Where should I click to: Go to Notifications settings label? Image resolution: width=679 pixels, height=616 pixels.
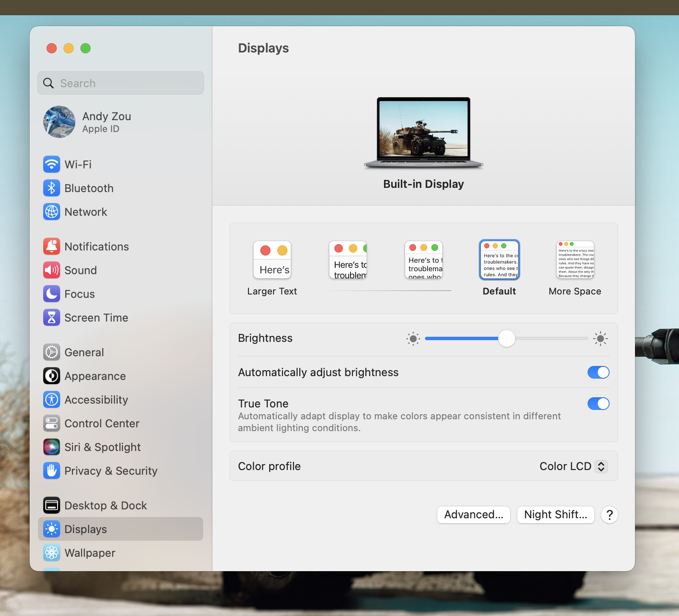click(97, 246)
